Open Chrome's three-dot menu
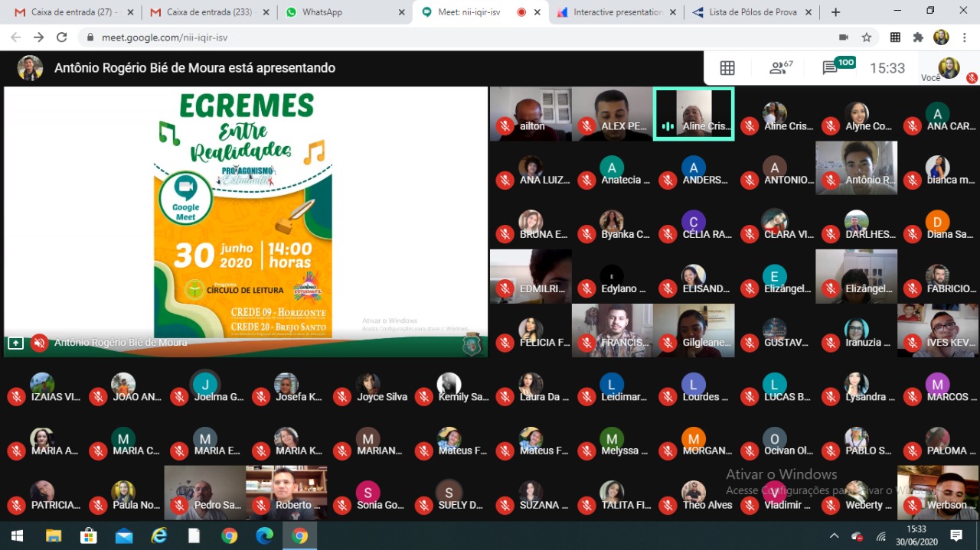 click(965, 37)
